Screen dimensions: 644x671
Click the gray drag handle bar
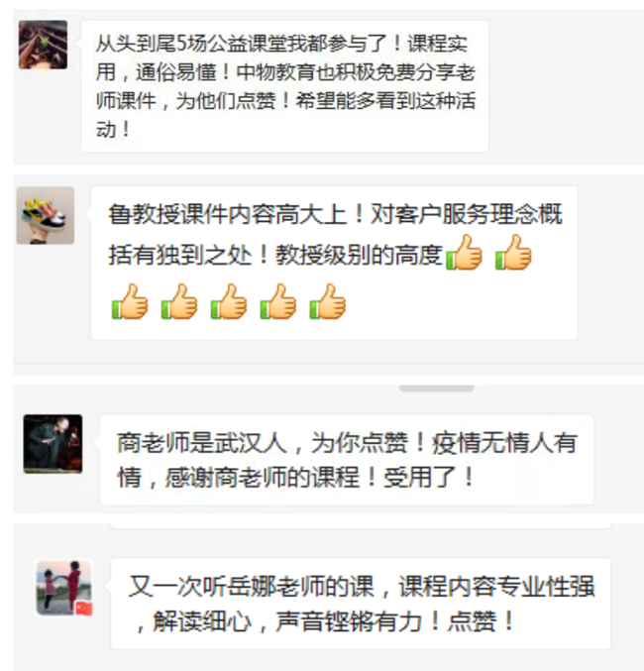pos(437,389)
